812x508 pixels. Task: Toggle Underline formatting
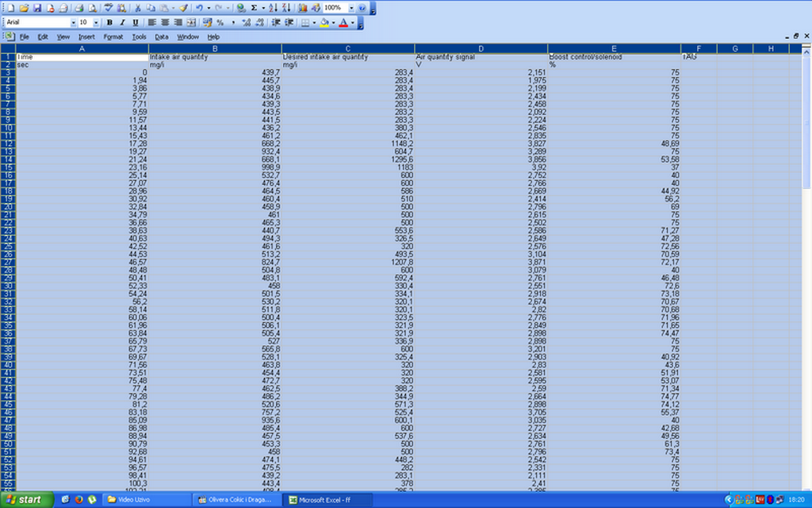click(x=136, y=22)
